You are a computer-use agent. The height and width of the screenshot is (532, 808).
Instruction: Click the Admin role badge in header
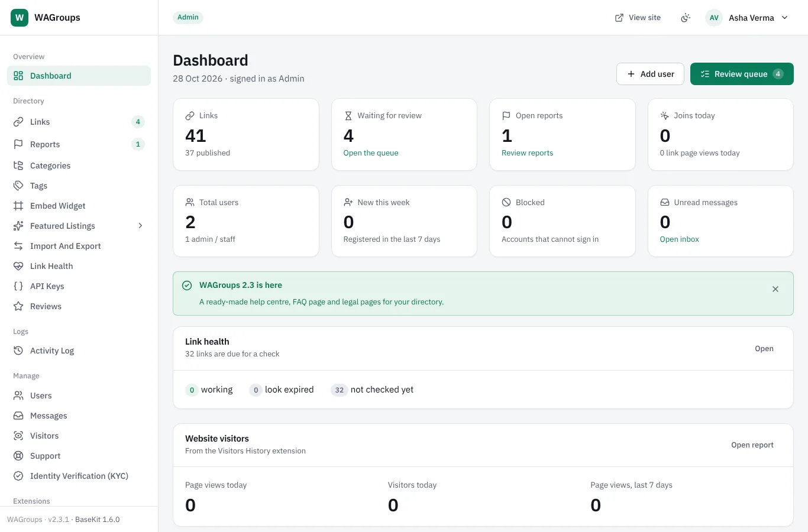(188, 17)
